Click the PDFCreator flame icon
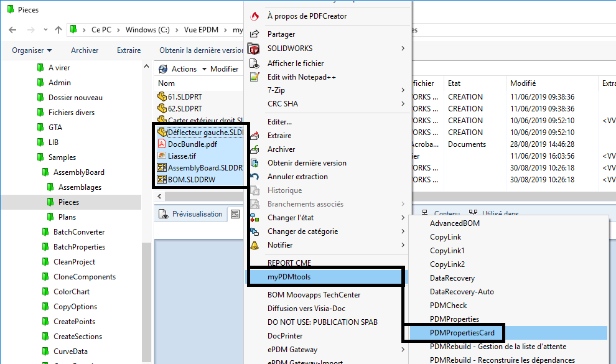Viewport: 616px width, 364px height. tap(254, 16)
